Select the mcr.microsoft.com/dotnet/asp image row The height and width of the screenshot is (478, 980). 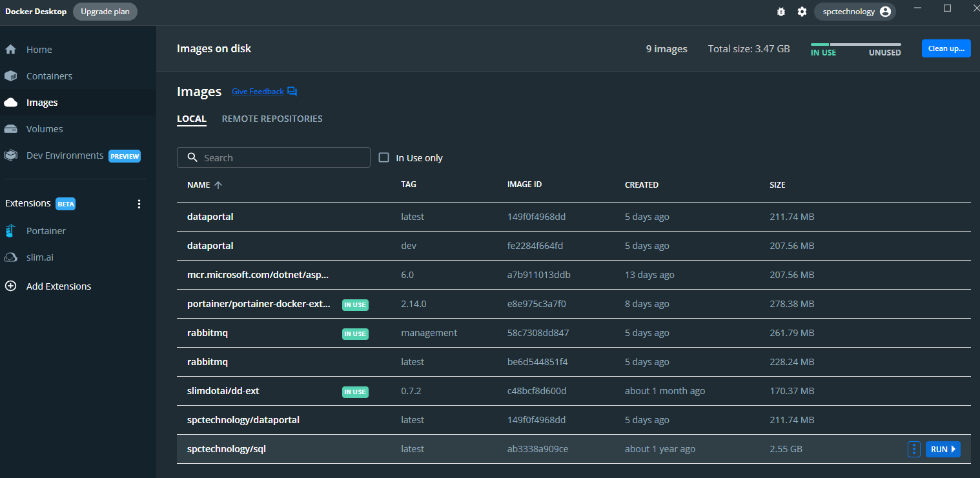click(x=573, y=275)
